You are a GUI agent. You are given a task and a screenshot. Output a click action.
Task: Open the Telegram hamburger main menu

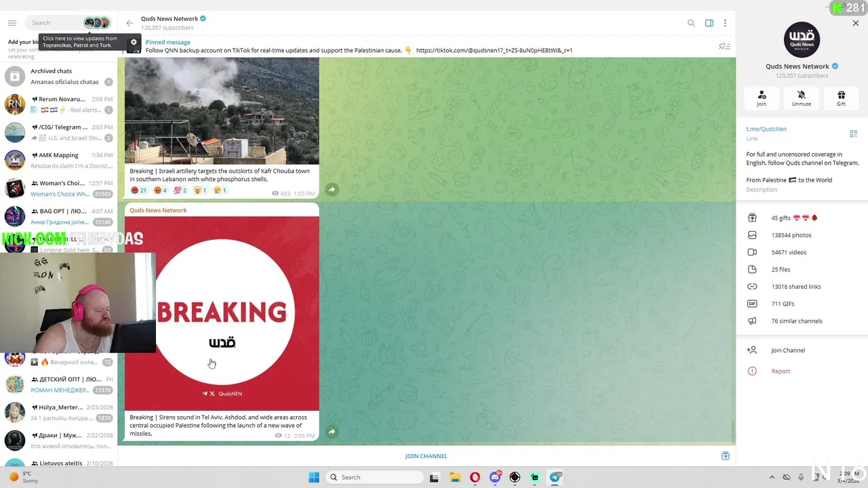click(x=12, y=23)
